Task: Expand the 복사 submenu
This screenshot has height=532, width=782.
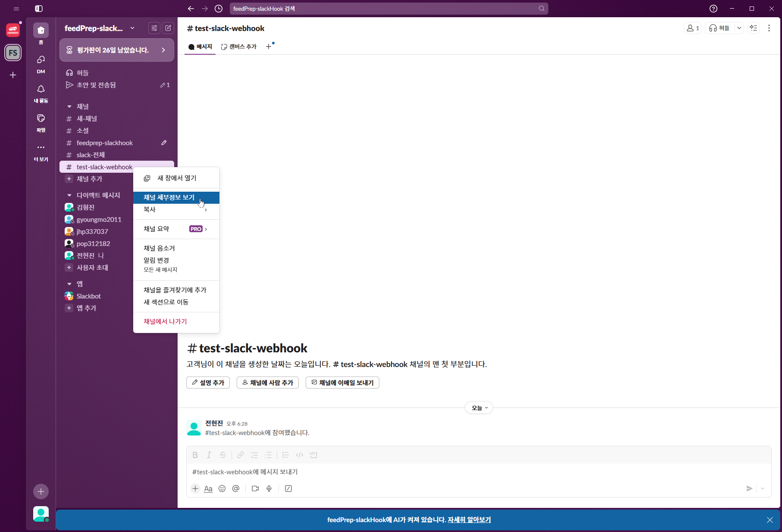Action: pyautogui.click(x=176, y=209)
